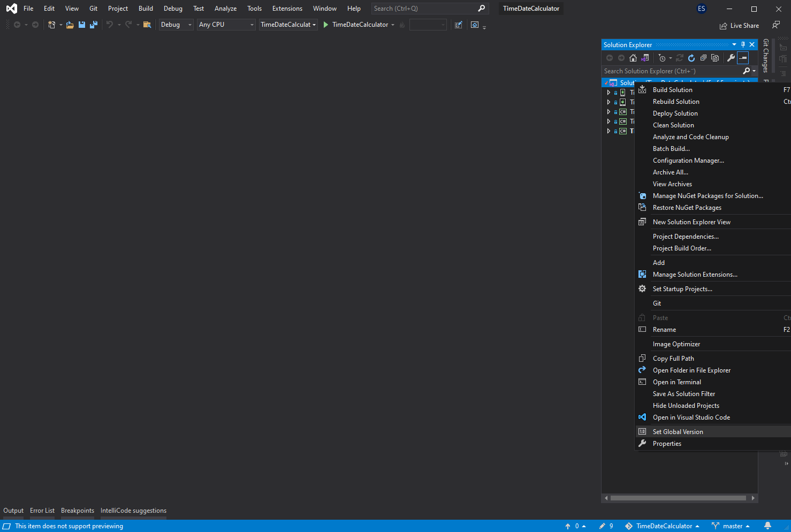Viewport: 791px width, 532px height.
Task: Toggle Show All Files in Solution Explorer
Action: click(715, 58)
